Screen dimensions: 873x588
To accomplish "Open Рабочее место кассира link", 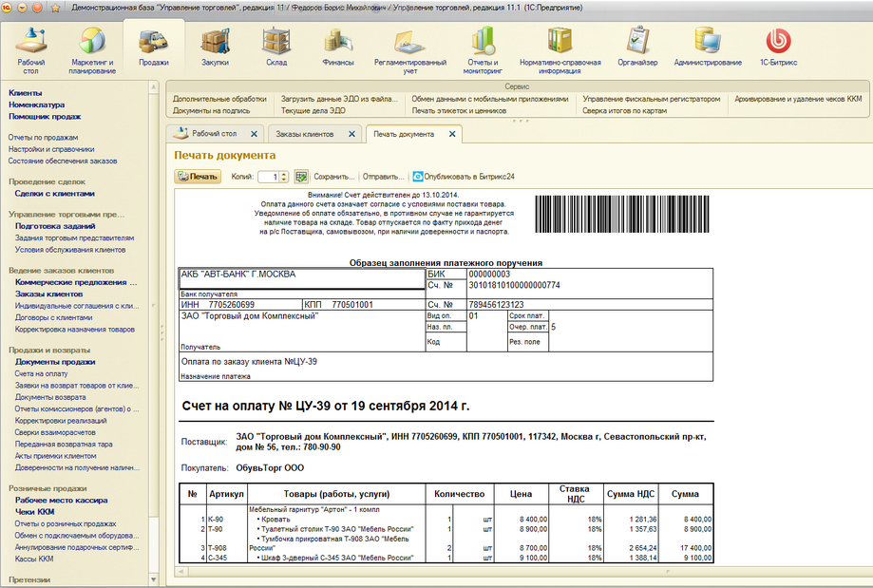I will tap(61, 500).
